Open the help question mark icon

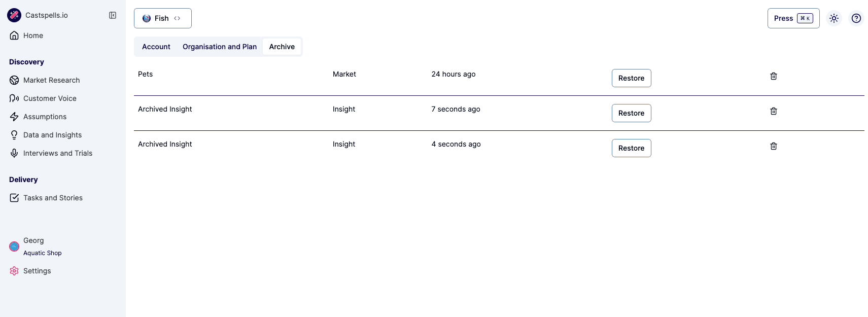pyautogui.click(x=856, y=18)
